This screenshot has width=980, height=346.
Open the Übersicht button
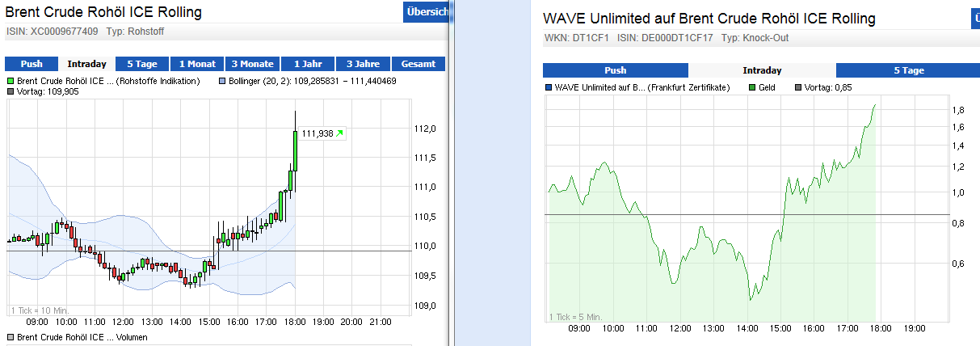[425, 12]
